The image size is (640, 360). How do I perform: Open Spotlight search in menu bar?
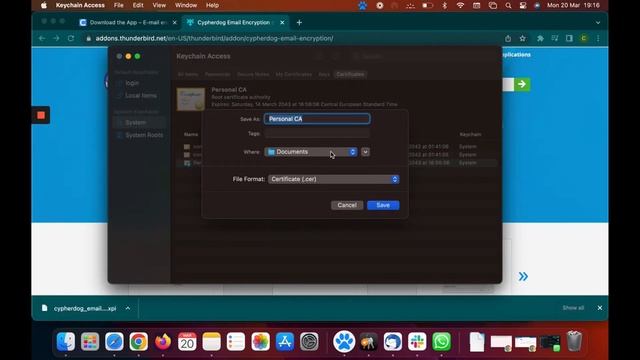point(508,5)
